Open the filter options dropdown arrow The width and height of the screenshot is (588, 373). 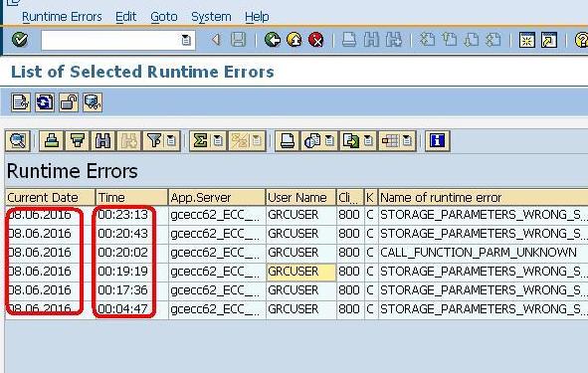click(x=171, y=141)
